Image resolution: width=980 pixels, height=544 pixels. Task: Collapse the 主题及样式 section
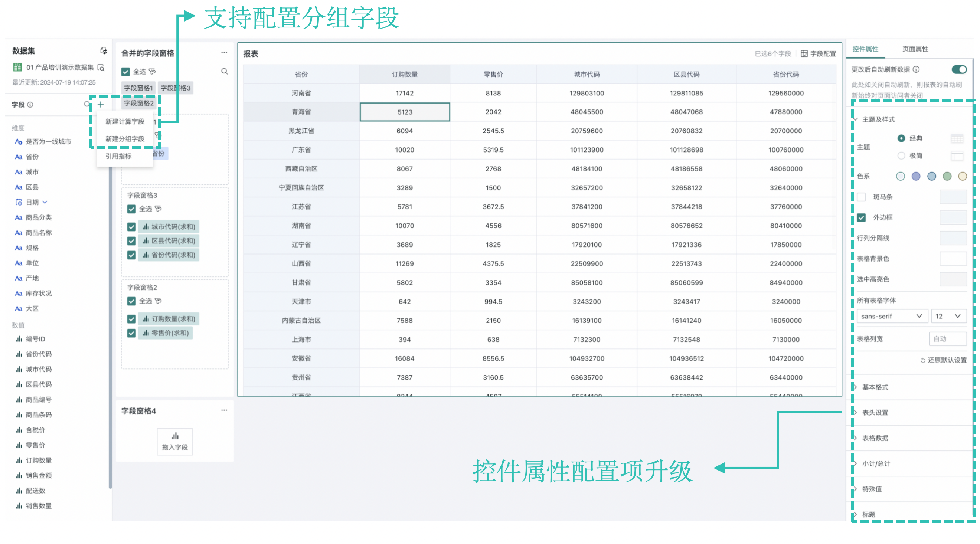855,119
